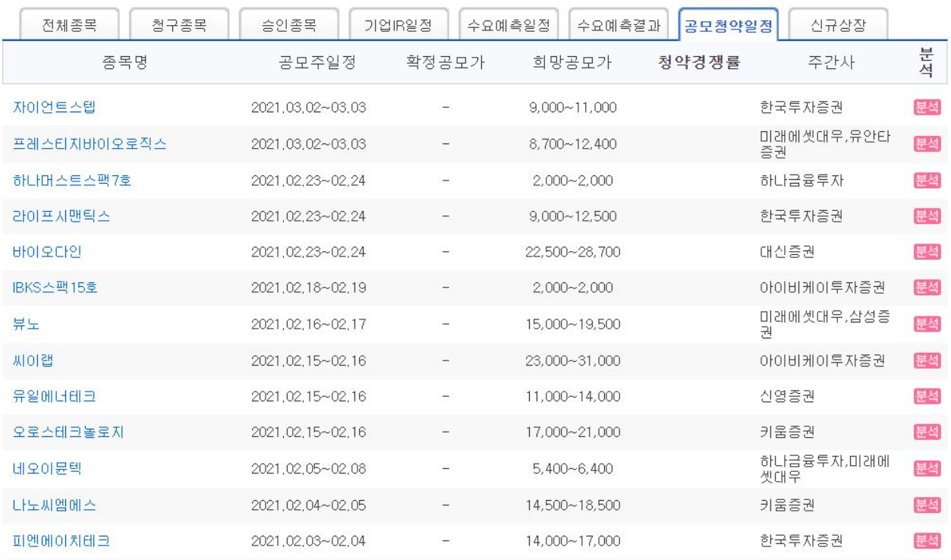Go to the 신규상장 tab
This screenshot has width=951, height=560.
pos(839,26)
